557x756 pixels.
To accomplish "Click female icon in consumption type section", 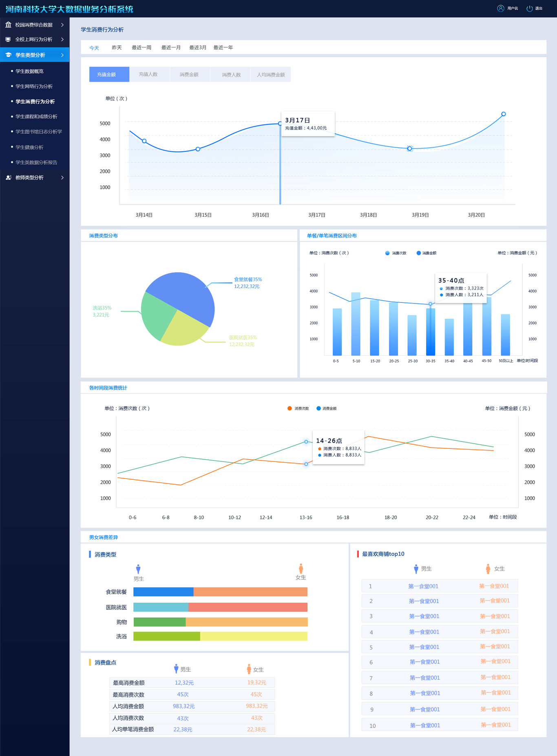I will tap(301, 568).
